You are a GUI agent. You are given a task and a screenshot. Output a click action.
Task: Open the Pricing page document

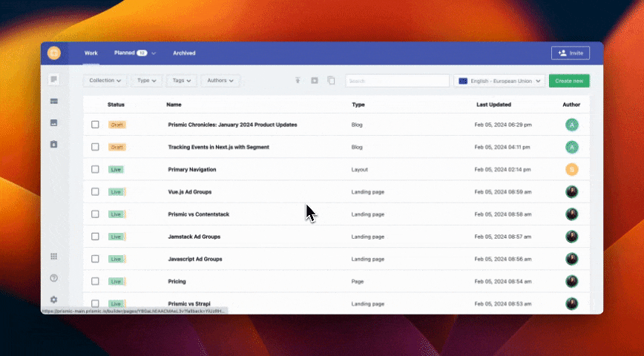(177, 281)
